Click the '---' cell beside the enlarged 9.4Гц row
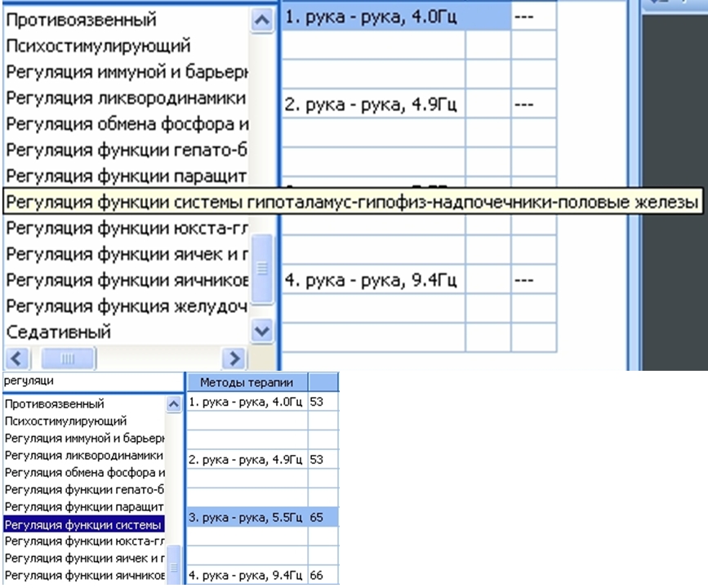Viewport: 708px width, 588px height. tap(533, 280)
